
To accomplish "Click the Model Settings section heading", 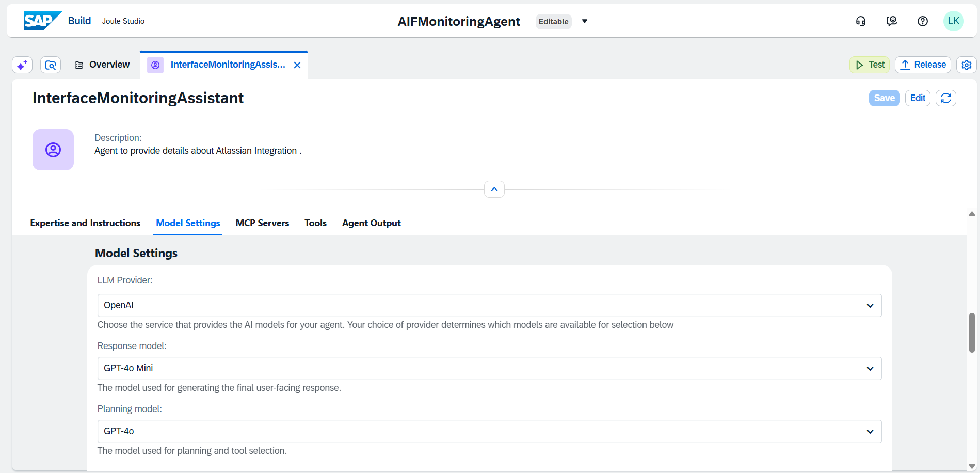I will click(136, 253).
